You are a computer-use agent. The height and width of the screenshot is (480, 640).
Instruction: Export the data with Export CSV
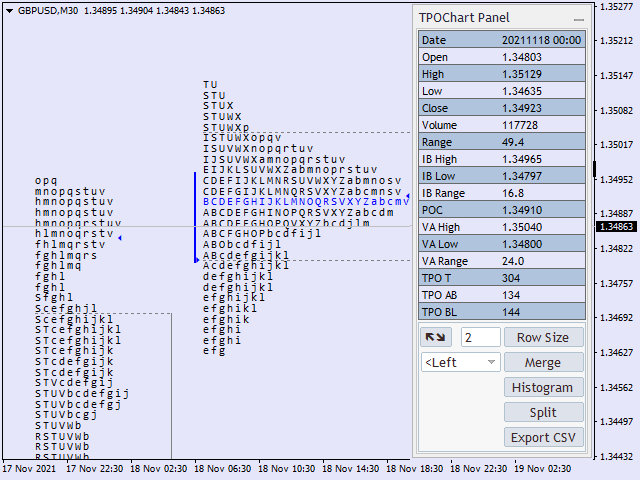click(543, 437)
